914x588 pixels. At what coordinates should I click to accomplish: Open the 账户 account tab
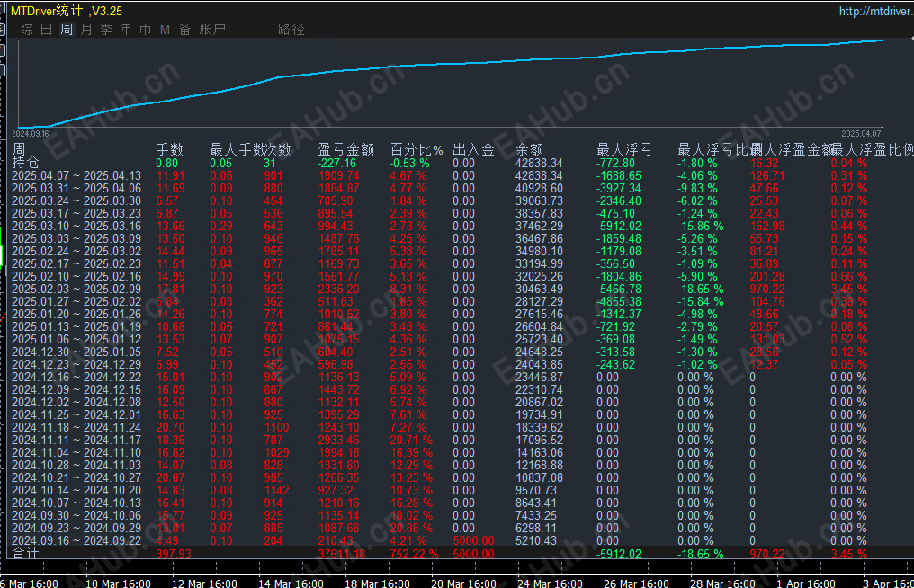pos(212,30)
